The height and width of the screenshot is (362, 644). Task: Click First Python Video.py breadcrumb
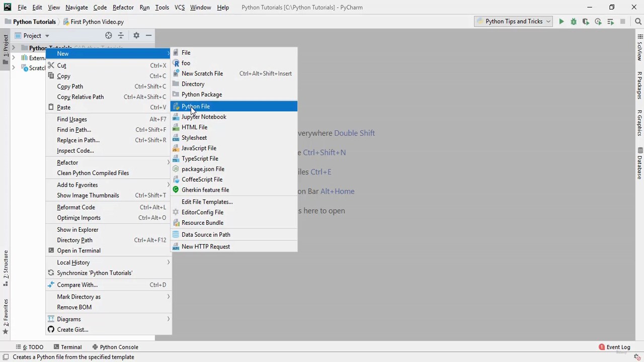(93, 22)
